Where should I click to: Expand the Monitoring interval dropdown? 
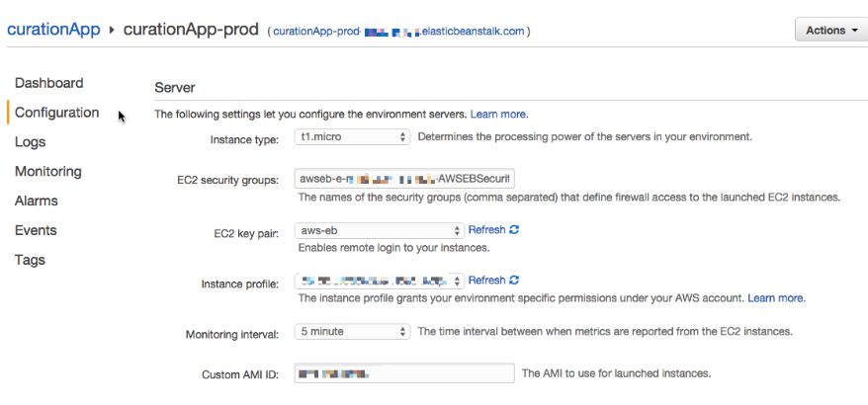click(352, 333)
